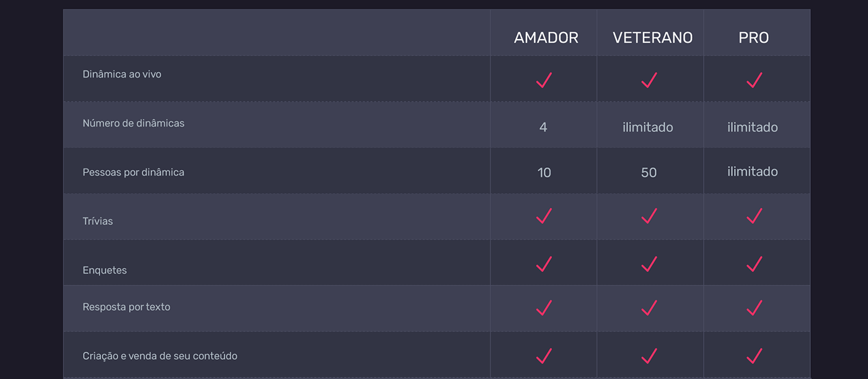Screen dimensions: 868x379
Task: Click the Pro checkmark for Trívias
Action: [754, 216]
